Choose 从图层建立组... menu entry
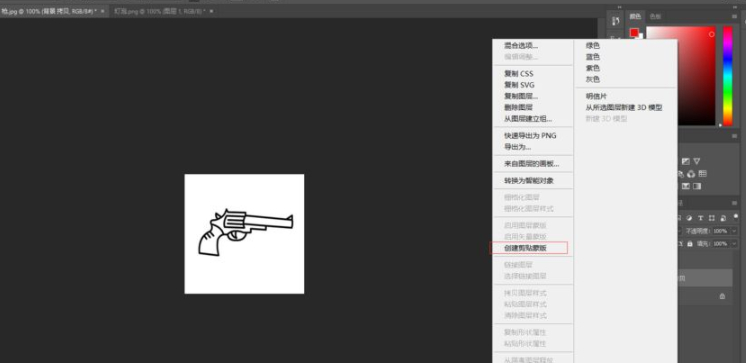This screenshot has height=363, width=746. pos(528,118)
